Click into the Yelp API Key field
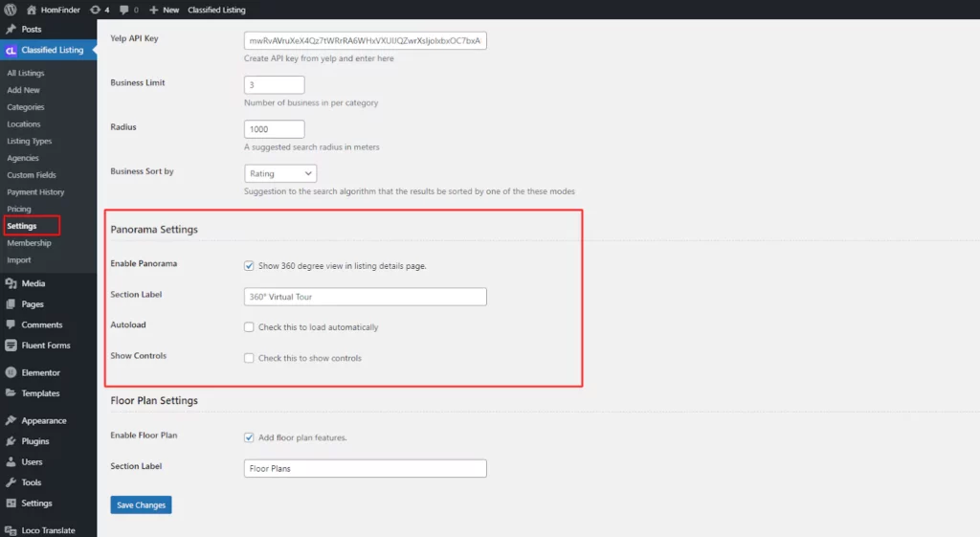The height and width of the screenshot is (537, 980). coord(365,40)
